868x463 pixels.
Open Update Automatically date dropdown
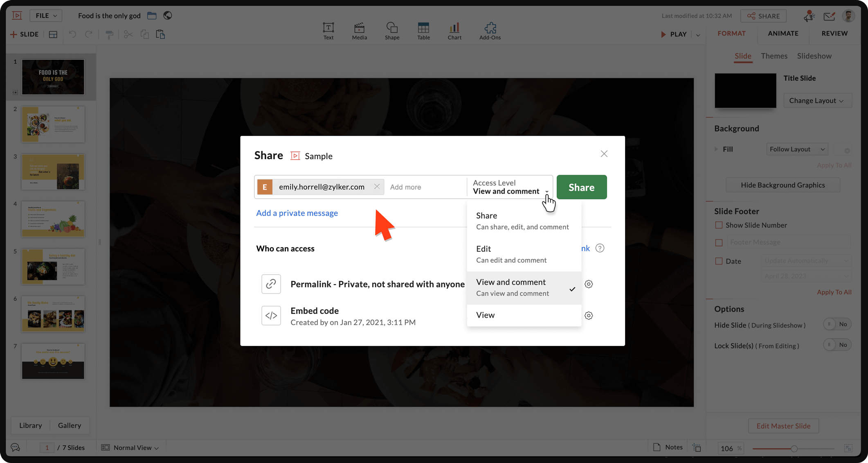[806, 261]
